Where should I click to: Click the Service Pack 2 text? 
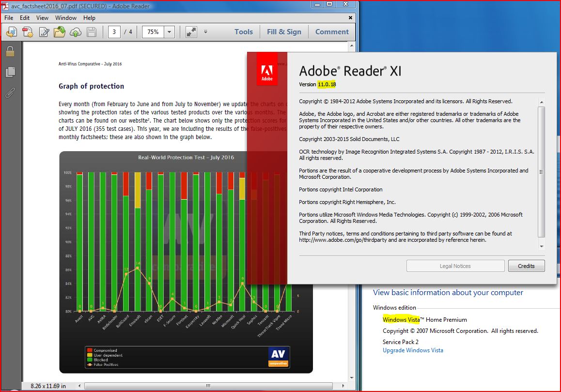tap(400, 342)
